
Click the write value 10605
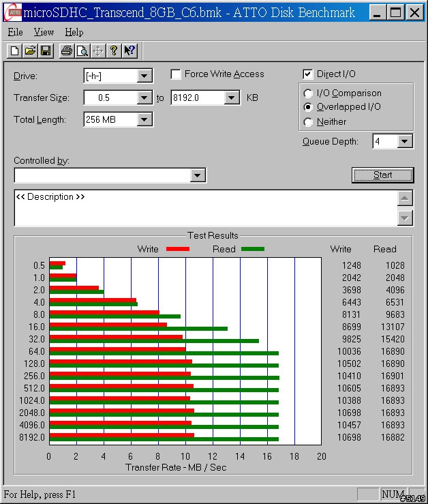pyautogui.click(x=349, y=388)
